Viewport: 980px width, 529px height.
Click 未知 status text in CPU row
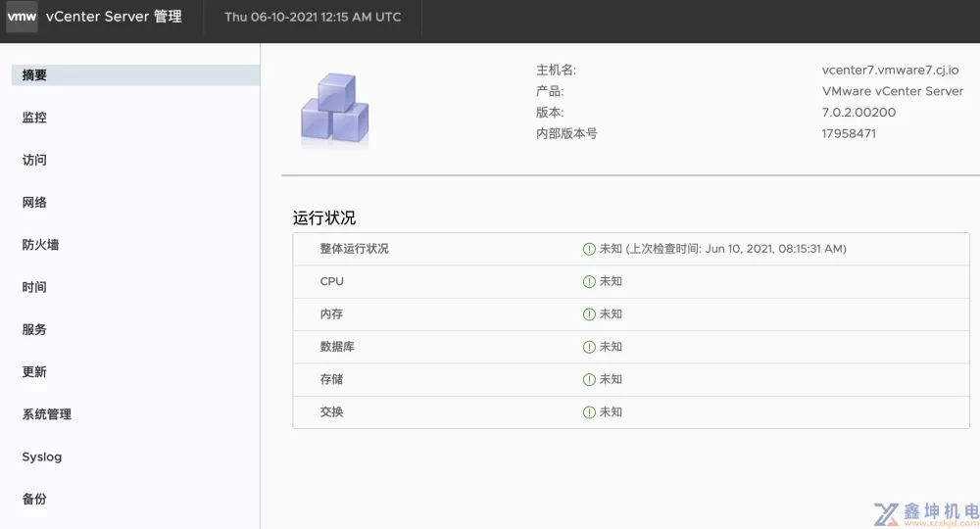(611, 282)
